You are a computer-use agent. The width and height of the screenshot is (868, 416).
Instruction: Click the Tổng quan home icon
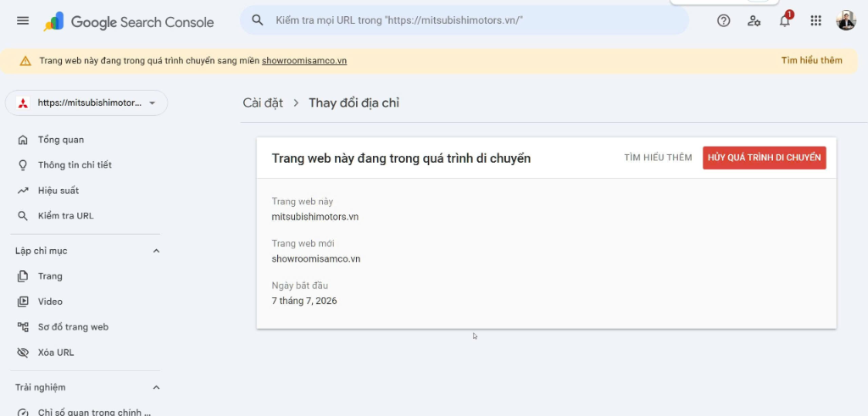[x=23, y=140]
